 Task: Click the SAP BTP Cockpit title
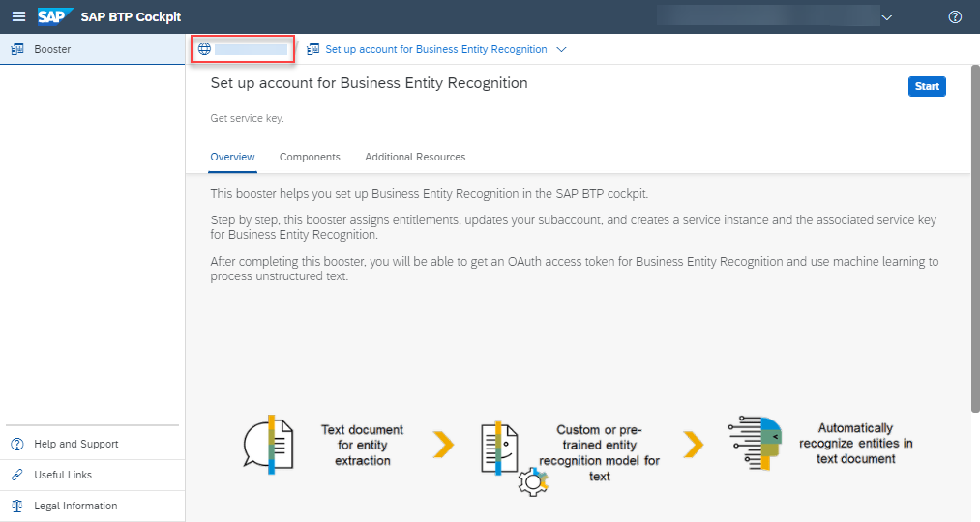(131, 16)
